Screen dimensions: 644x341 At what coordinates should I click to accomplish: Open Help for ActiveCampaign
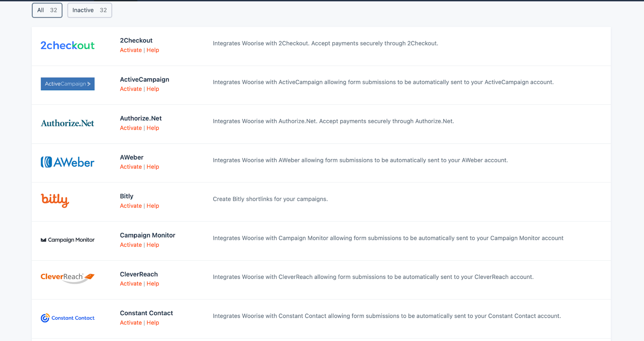153,89
